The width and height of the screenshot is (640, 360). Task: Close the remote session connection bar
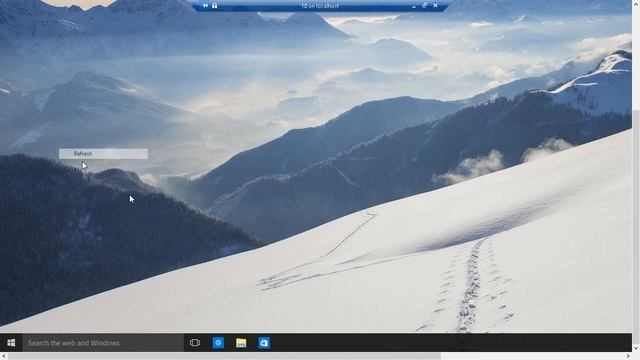pyautogui.click(x=436, y=6)
